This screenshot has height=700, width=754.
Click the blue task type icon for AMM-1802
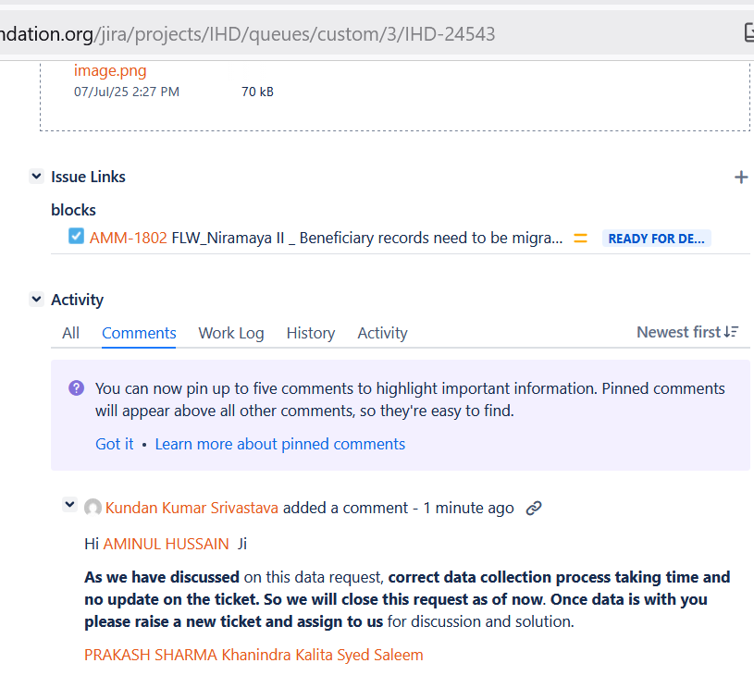(x=77, y=237)
